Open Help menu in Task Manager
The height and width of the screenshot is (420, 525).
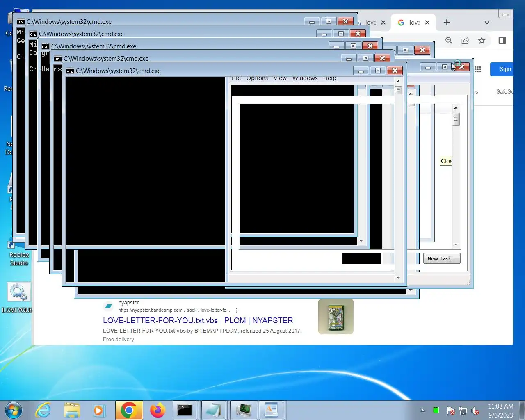[x=330, y=78]
